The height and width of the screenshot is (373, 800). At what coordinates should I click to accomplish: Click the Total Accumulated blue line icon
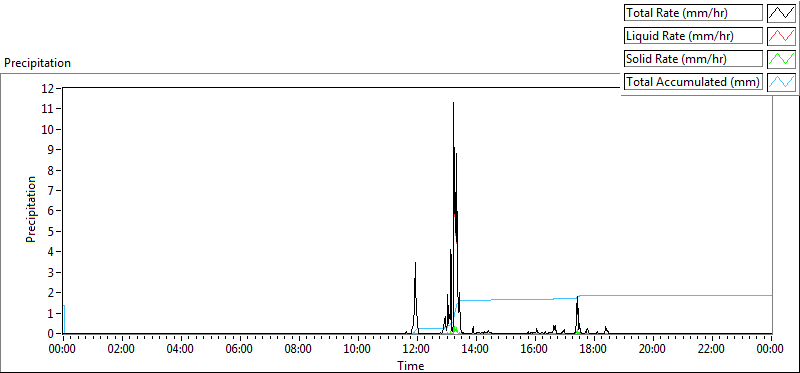pos(781,82)
